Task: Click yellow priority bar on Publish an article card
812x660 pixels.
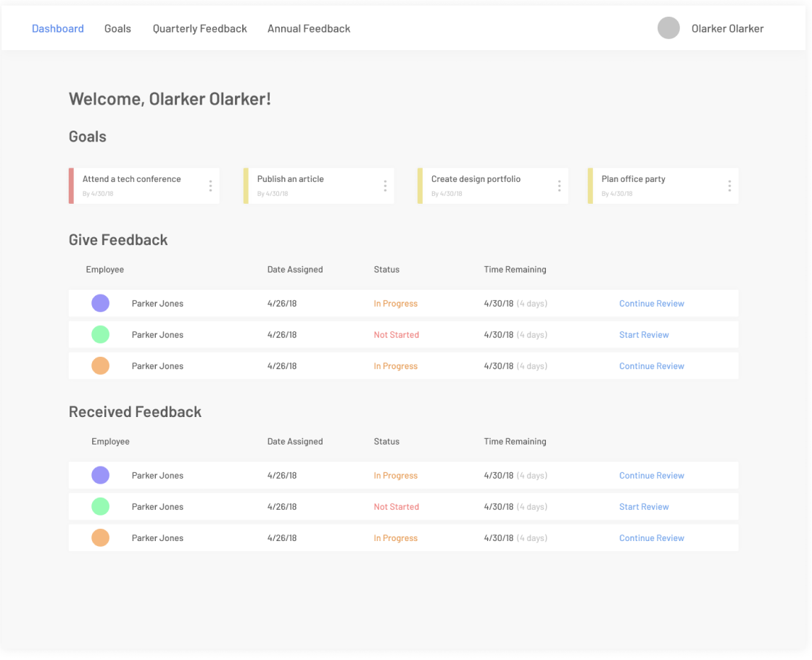Action: pos(246,186)
